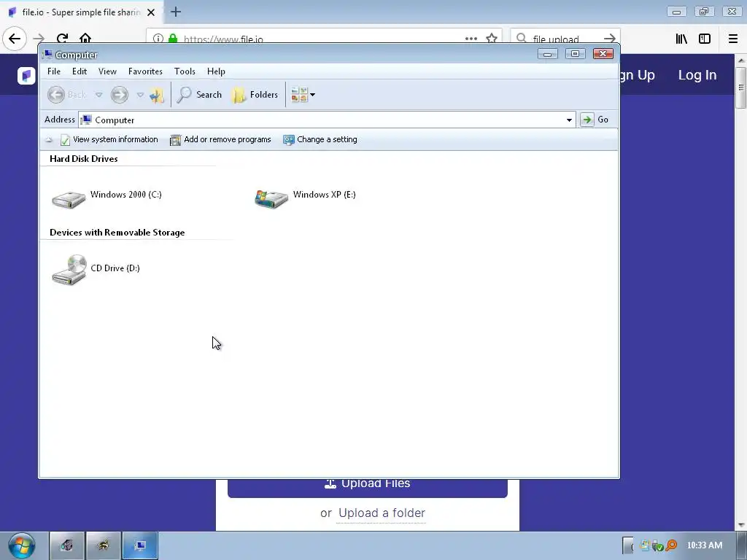Open the Views dropdown in the toolbar

click(303, 95)
